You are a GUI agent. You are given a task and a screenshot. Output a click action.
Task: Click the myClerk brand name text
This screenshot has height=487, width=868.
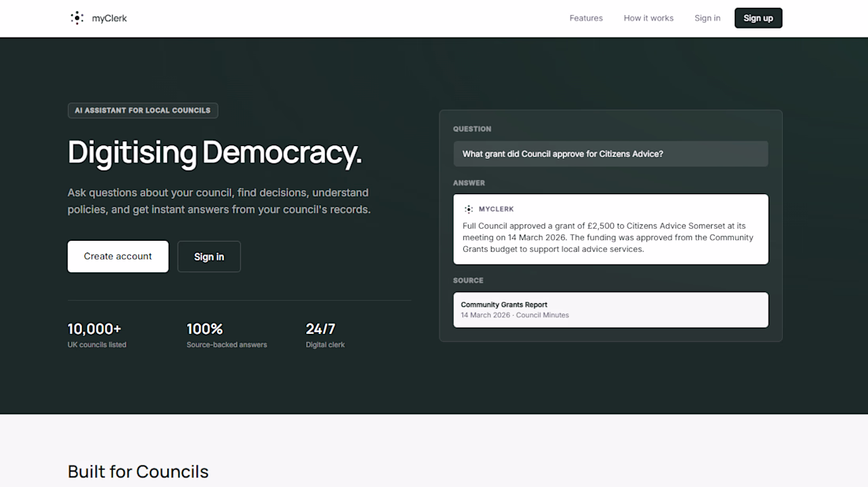click(x=109, y=18)
